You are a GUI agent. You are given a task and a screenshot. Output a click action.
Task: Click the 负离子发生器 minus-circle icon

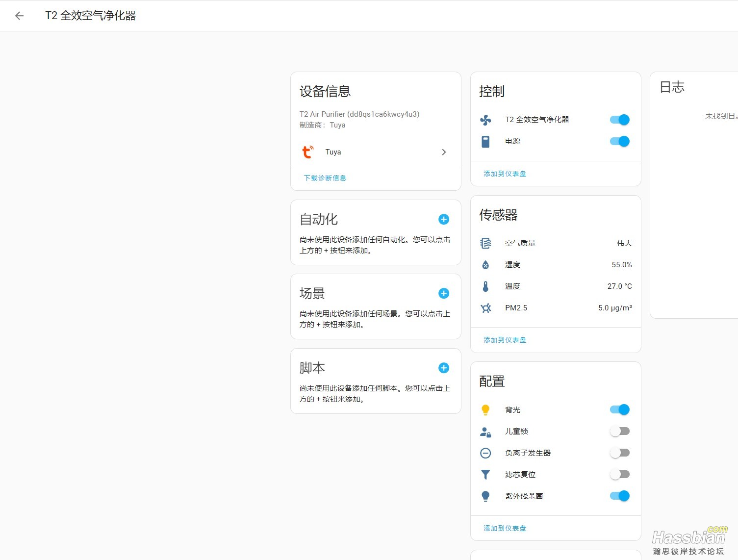pos(485,453)
